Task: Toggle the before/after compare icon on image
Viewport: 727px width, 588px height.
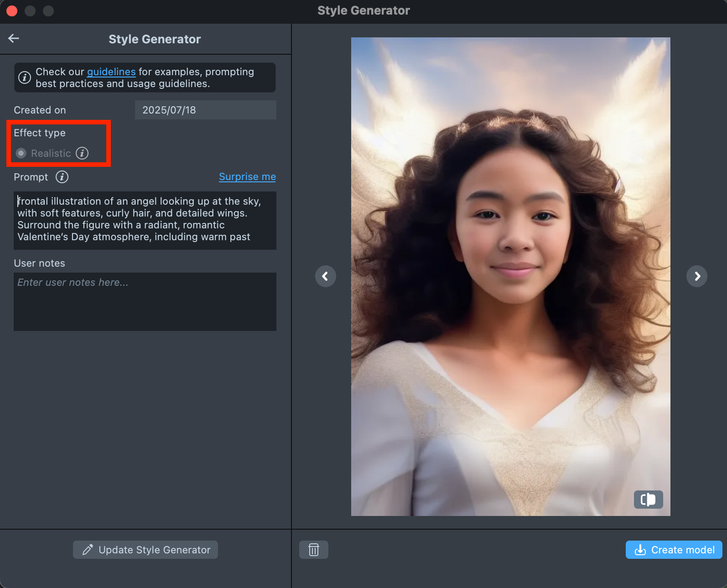Action: click(x=648, y=500)
